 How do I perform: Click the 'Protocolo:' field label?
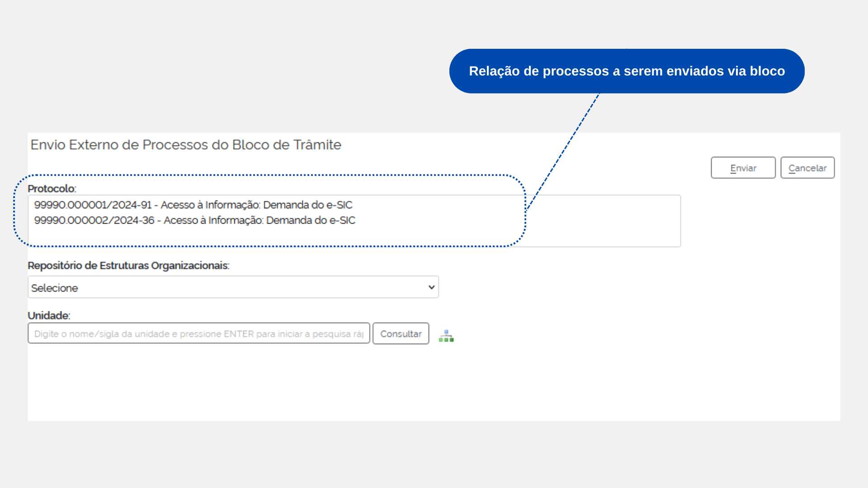(x=52, y=189)
